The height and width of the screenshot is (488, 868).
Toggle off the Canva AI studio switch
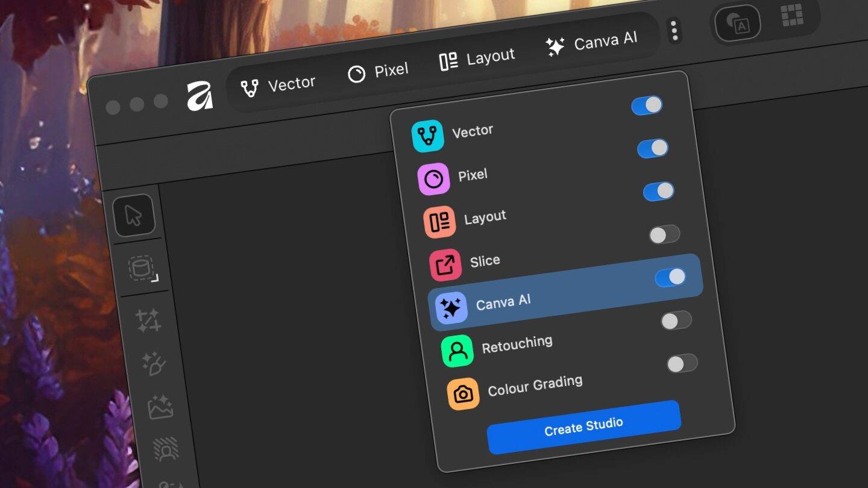point(670,277)
